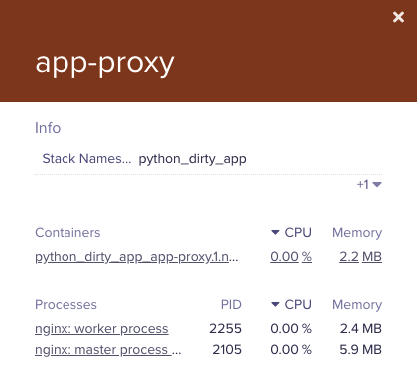Select the Processes column header
This screenshot has height=376, width=417.
66,305
